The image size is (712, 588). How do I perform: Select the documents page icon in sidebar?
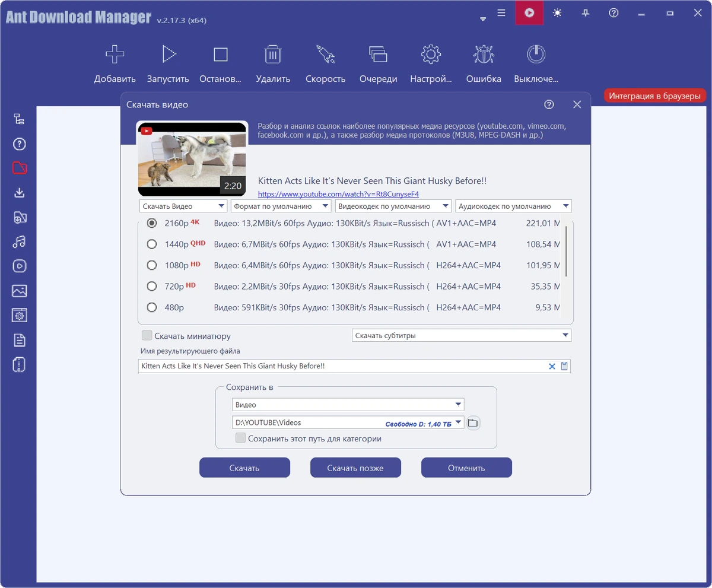(20, 339)
